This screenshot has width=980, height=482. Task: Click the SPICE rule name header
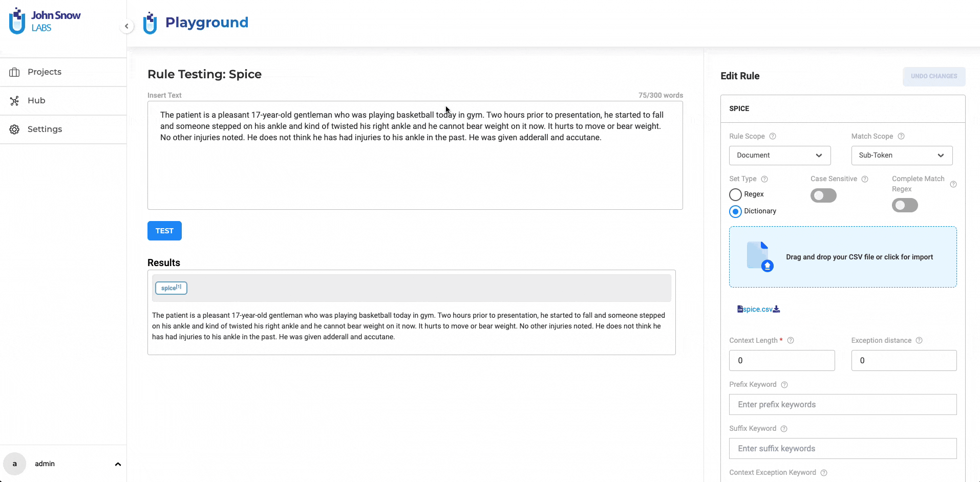pos(739,108)
